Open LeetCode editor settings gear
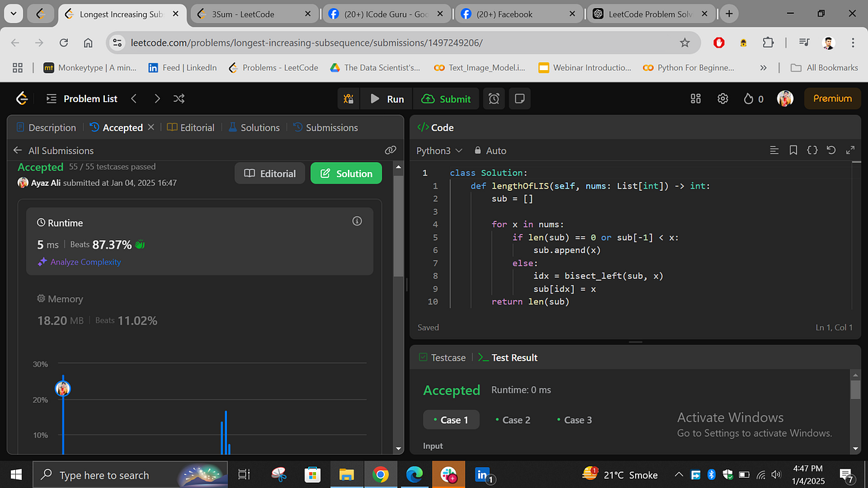The height and width of the screenshot is (488, 868). [722, 98]
